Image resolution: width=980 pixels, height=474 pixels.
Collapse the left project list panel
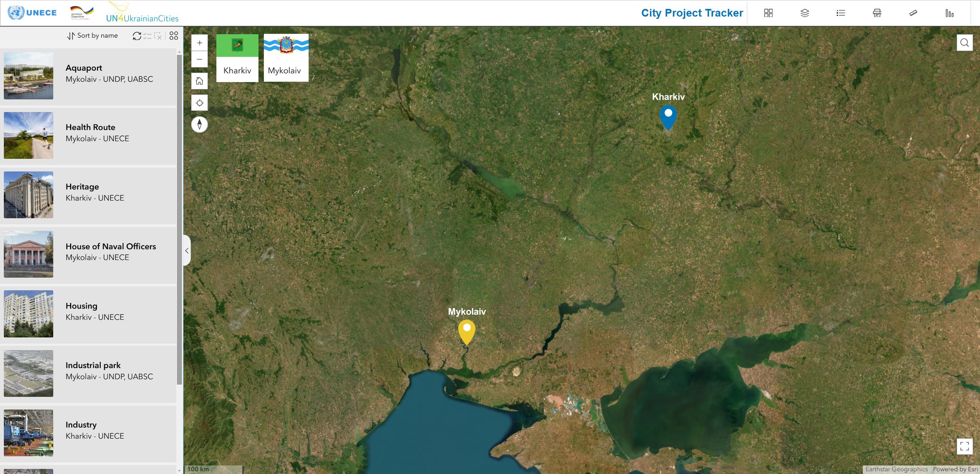coord(187,250)
